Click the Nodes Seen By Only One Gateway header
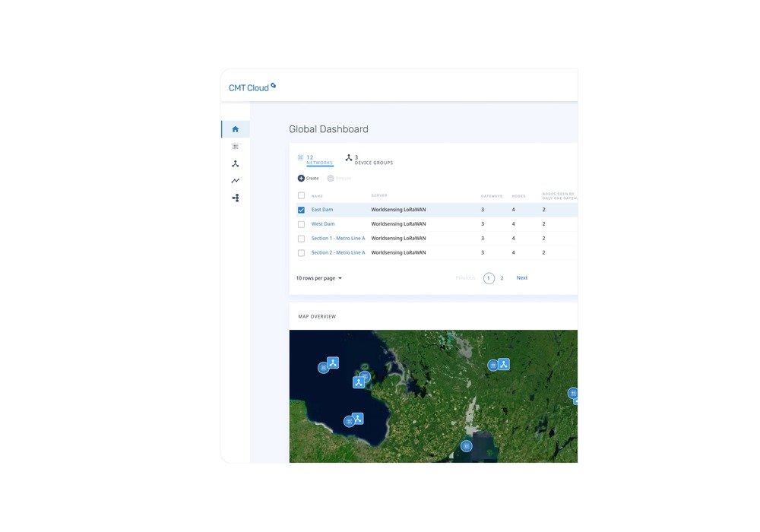 (x=559, y=196)
